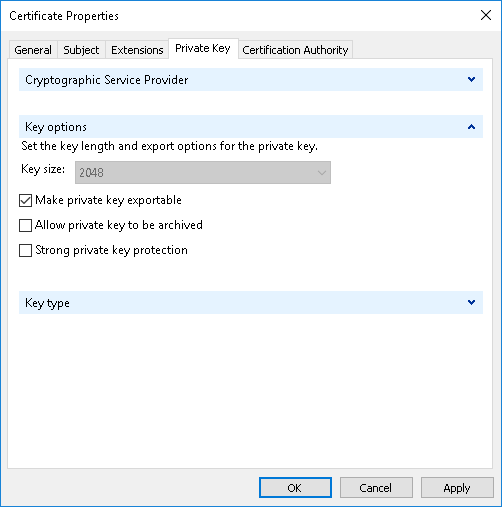Image resolution: width=502 pixels, height=507 pixels.
Task: Click the Cryptographic Service Provider section header
Action: [x=251, y=80]
